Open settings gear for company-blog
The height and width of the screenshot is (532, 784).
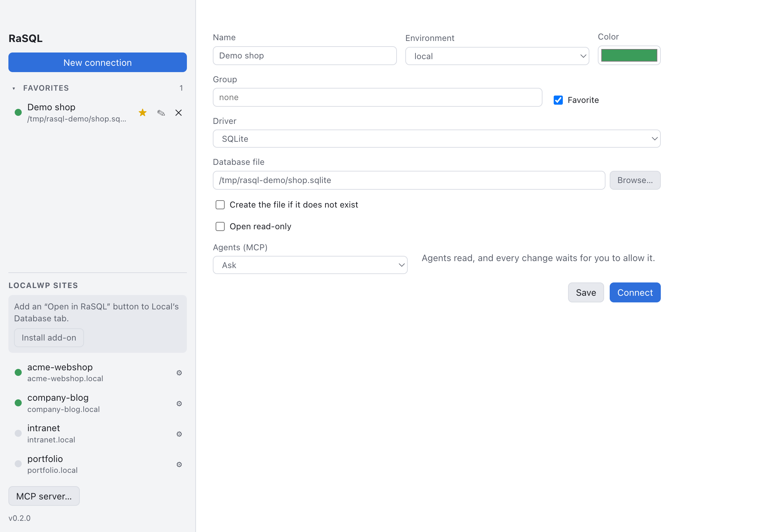tap(179, 404)
